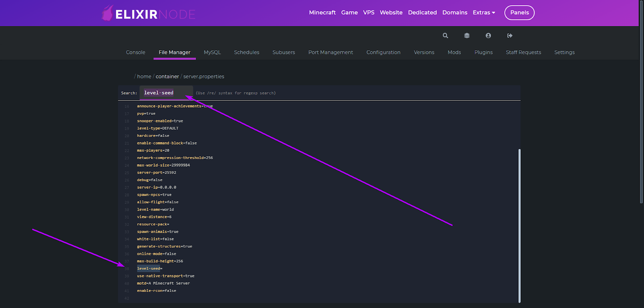The image size is (644, 308).
Task: Focus the editor search field containing level-seed
Action: pos(166,93)
